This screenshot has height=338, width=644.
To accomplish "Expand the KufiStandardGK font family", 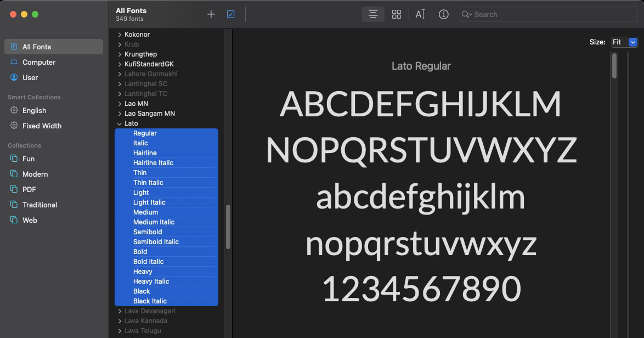I will pos(120,64).
